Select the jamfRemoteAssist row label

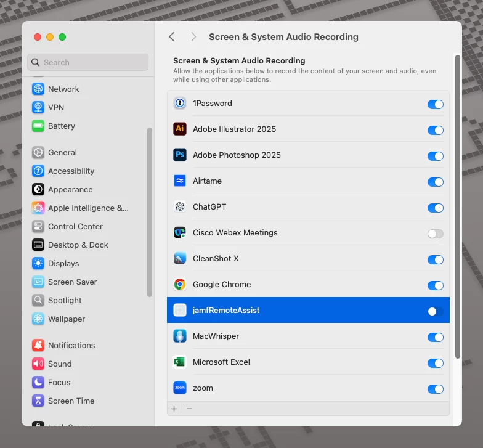pyautogui.click(x=226, y=311)
